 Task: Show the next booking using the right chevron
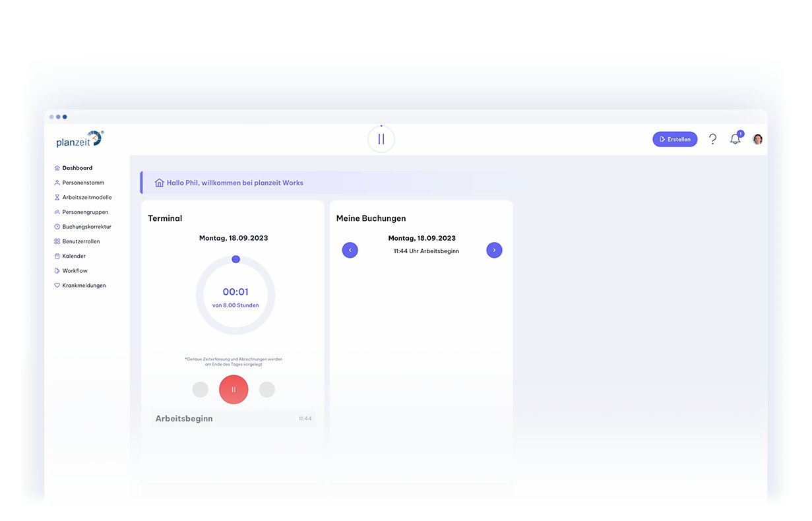click(x=494, y=250)
